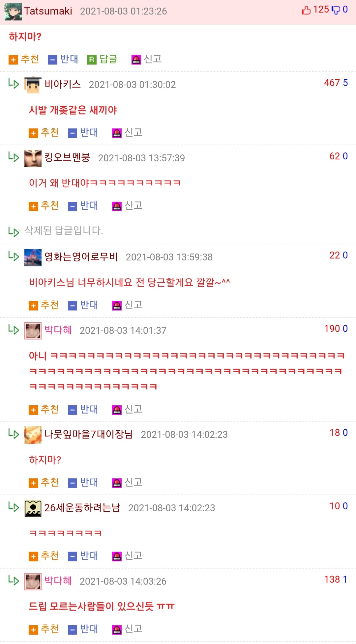Downvote 비아키스's reply with 반대
356x644 pixels.
coord(83,133)
